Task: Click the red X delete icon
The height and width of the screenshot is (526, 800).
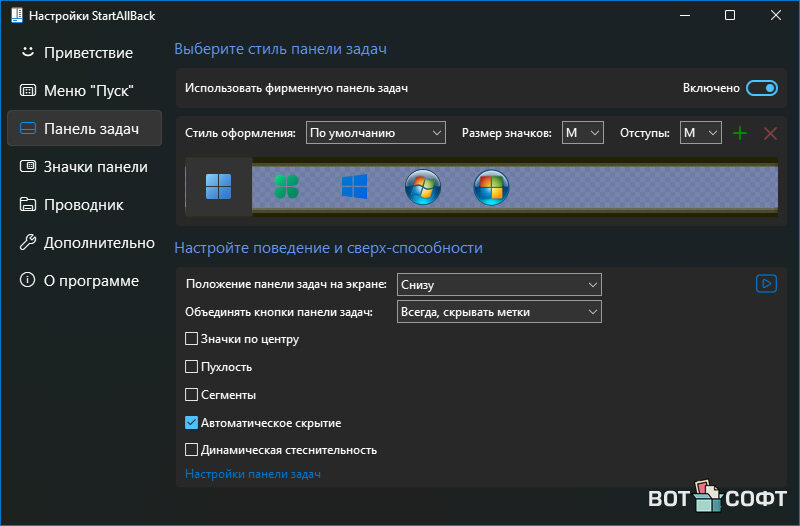Action: coord(770,133)
